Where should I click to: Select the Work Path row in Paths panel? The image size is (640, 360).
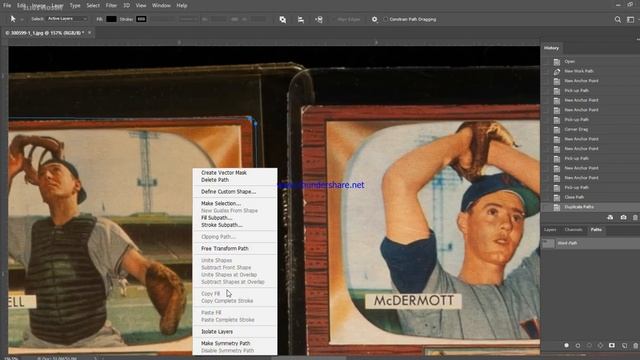591,243
